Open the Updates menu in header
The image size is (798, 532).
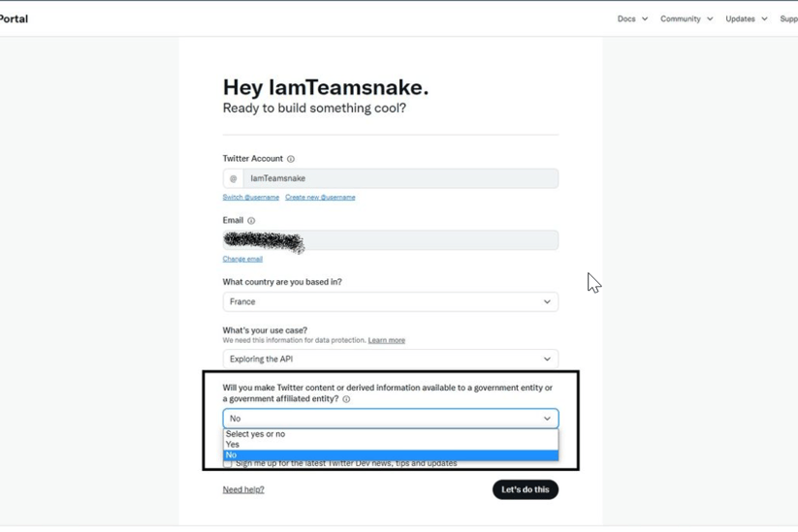coord(746,18)
